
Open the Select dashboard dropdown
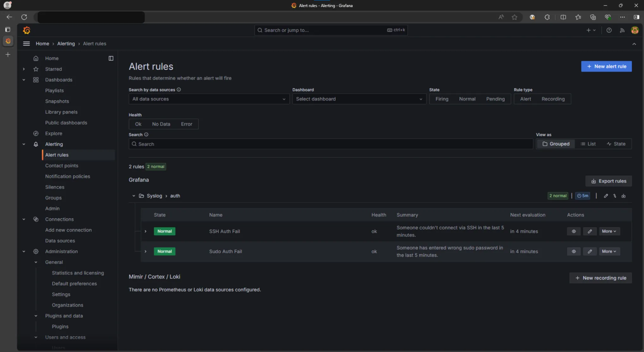(x=359, y=99)
